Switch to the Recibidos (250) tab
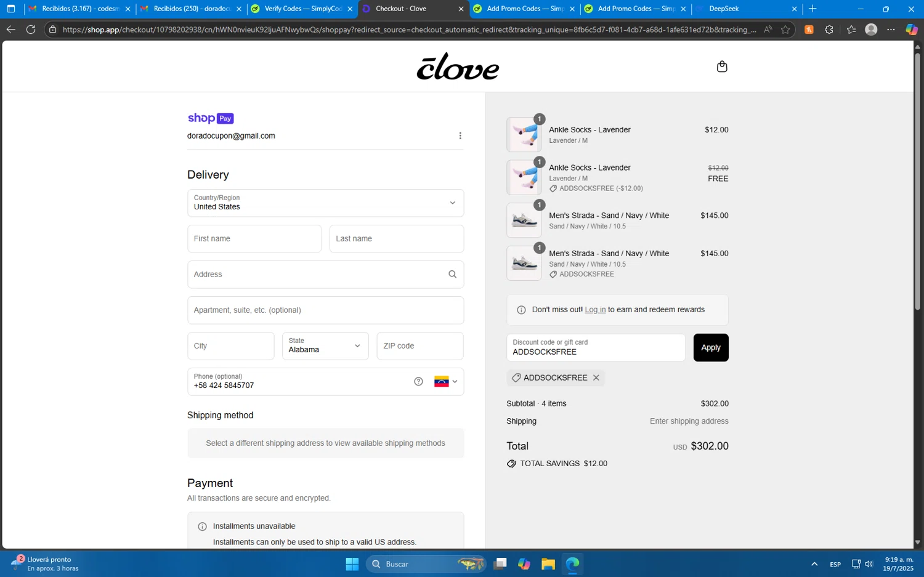Viewport: 924px width, 577px height. [x=191, y=9]
